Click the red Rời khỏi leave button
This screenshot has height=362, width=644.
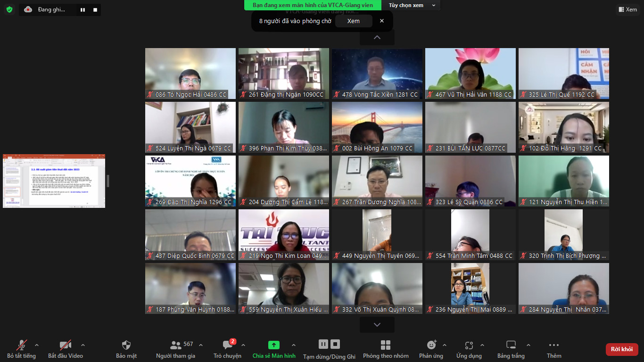coord(622,349)
